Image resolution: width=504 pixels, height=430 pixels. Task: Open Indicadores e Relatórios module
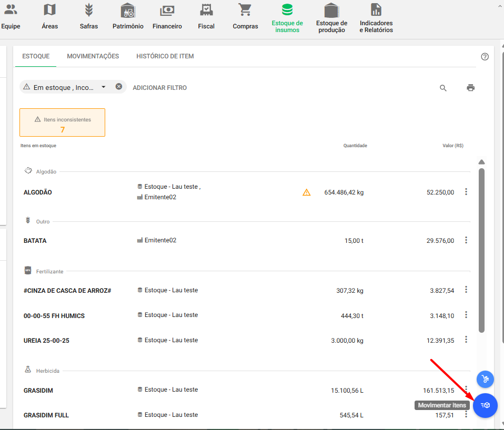(376, 10)
